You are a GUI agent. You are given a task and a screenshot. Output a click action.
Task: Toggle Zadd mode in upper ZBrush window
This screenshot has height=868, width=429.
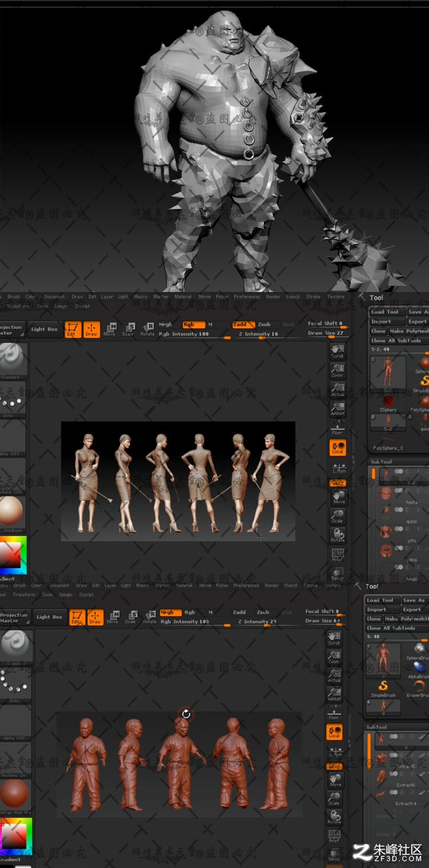[x=244, y=324]
